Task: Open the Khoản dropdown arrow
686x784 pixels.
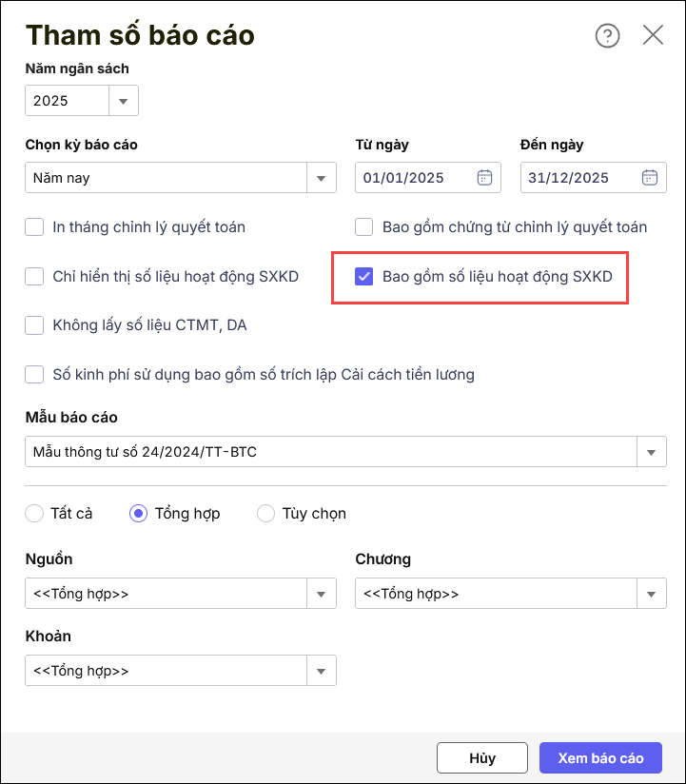Action: coord(321,671)
